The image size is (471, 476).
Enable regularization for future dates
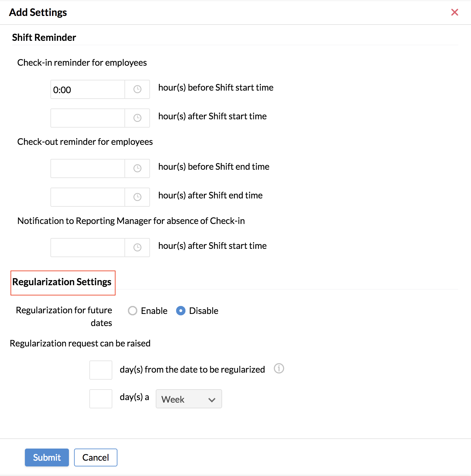132,311
